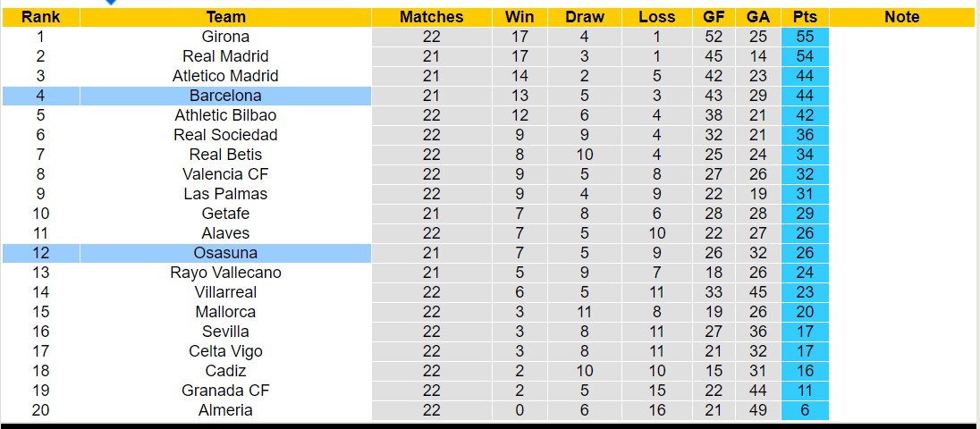This screenshot has width=980, height=429.
Task: Select the Matches column header
Action: click(431, 17)
